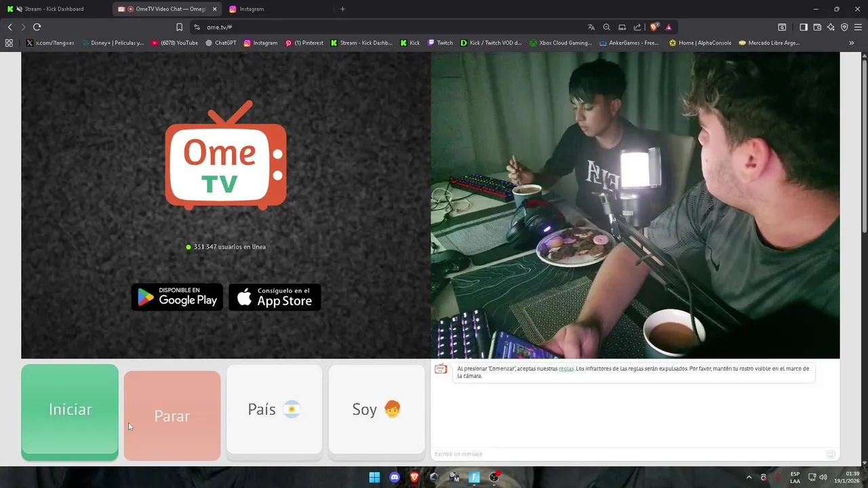Screen dimensions: 868x488
Task: Open the translate page icon
Action: (591, 27)
